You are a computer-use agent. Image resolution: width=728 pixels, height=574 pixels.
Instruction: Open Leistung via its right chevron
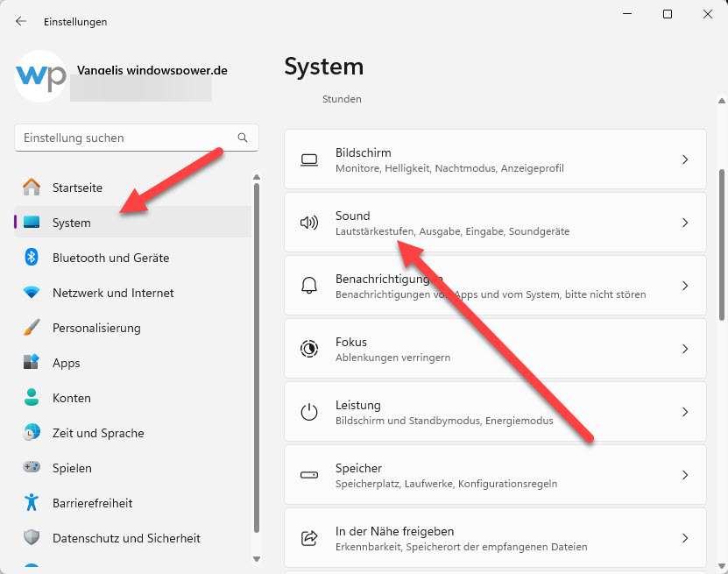click(685, 412)
